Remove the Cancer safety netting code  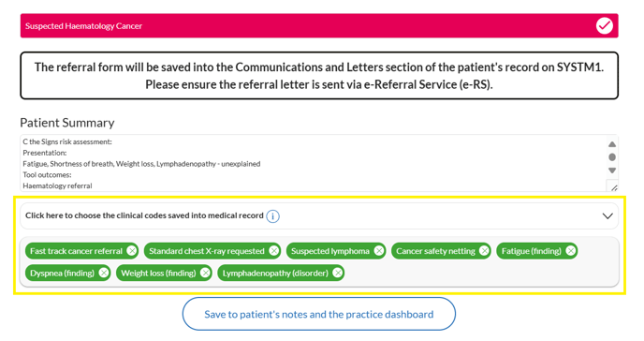484,251
